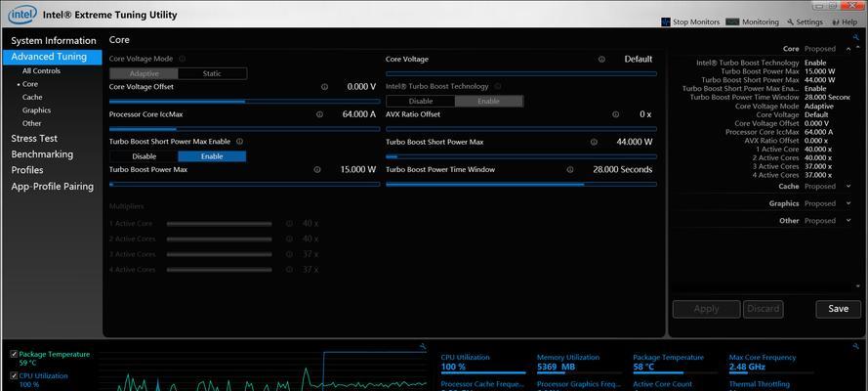Open the Help menu in toolbar

[x=845, y=22]
